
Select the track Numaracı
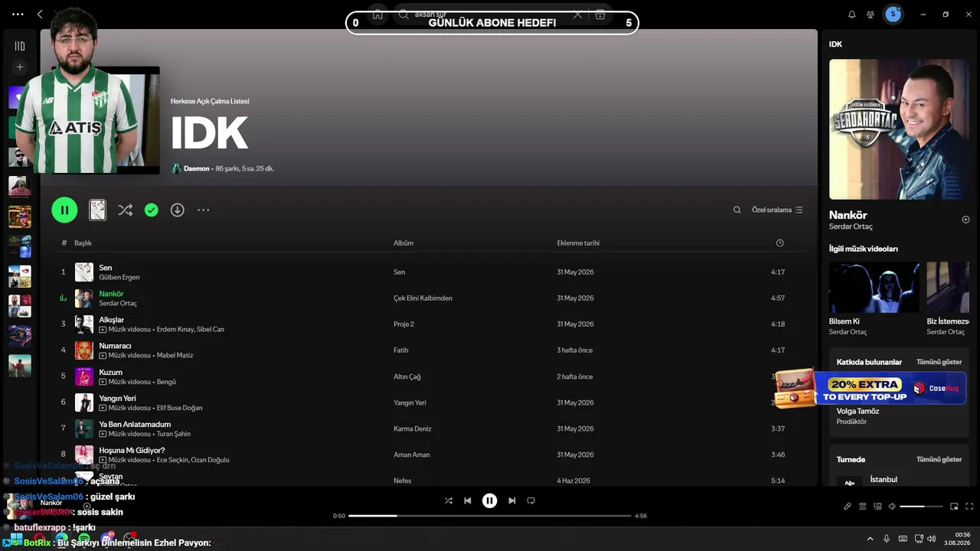click(x=115, y=346)
